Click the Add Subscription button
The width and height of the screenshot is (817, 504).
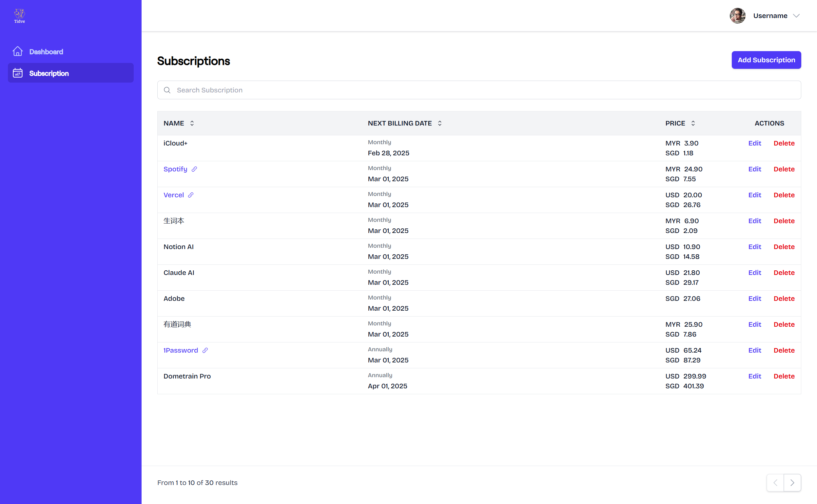[x=766, y=60]
